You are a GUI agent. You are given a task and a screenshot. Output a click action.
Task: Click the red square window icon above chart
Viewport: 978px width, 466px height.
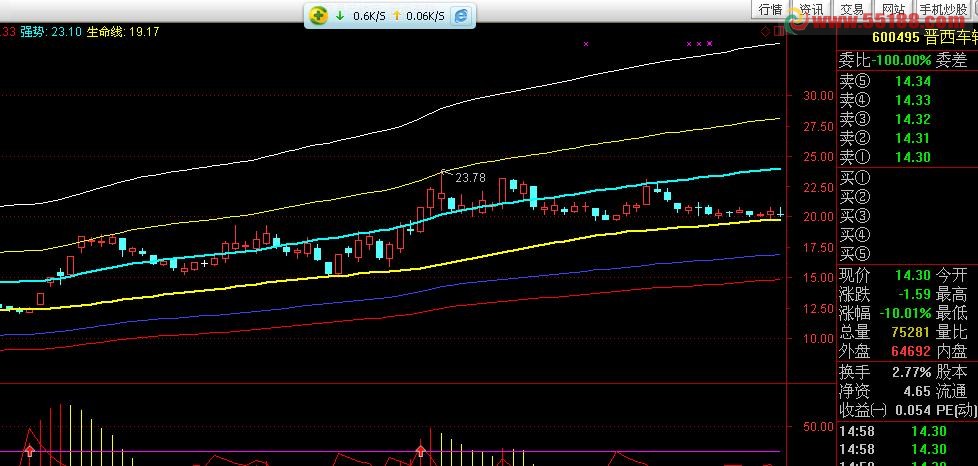point(778,31)
